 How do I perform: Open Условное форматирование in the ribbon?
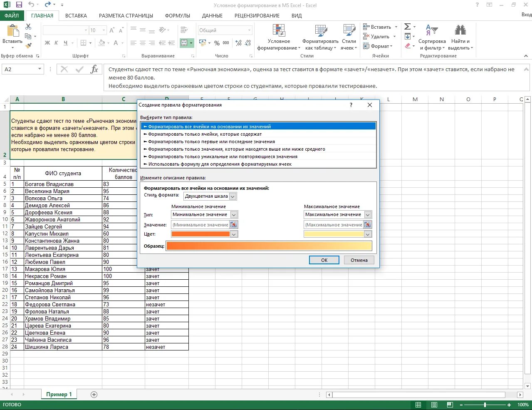(279, 37)
